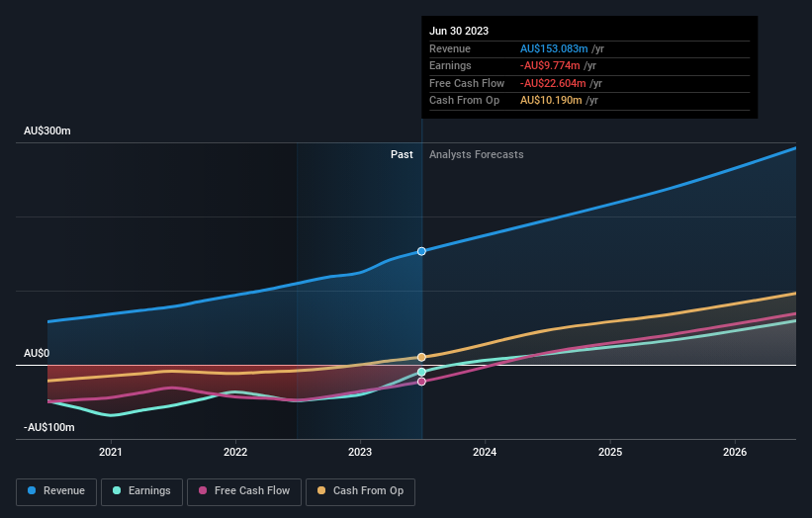
Task: Click the 2025 x-axis label
Action: pyautogui.click(x=610, y=452)
